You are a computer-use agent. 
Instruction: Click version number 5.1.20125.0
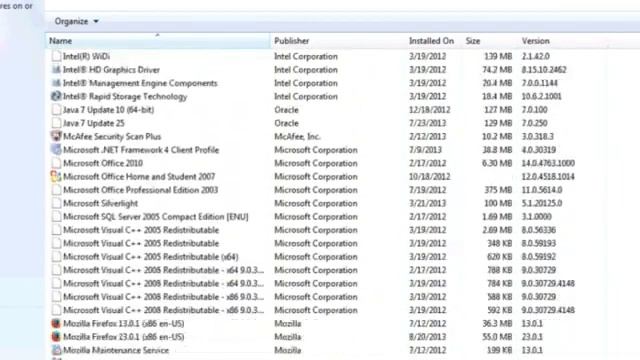click(542, 203)
